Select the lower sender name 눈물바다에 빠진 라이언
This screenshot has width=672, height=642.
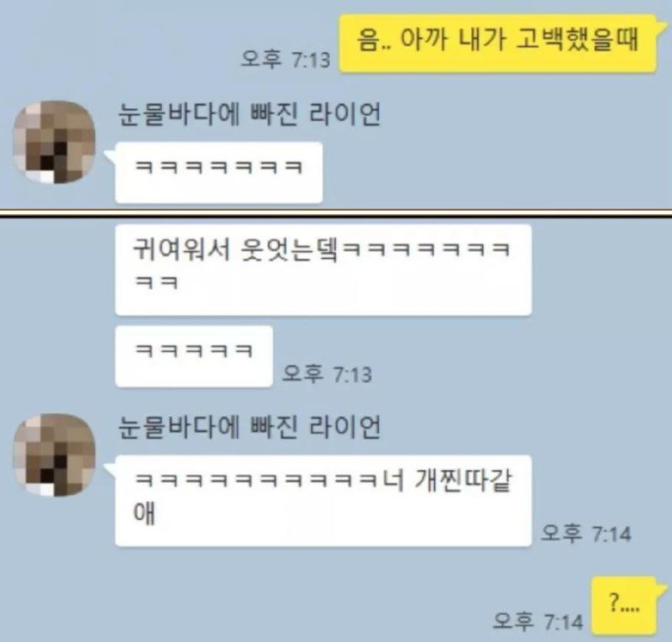coord(249,428)
